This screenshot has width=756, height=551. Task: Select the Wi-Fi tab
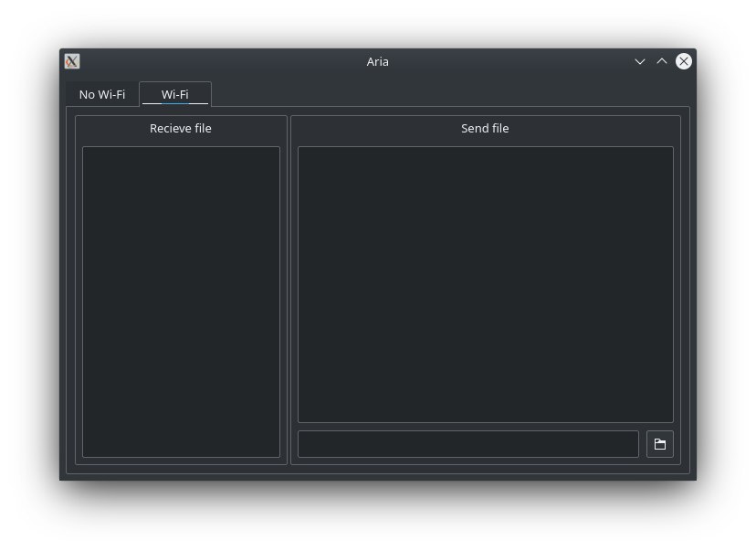(175, 94)
